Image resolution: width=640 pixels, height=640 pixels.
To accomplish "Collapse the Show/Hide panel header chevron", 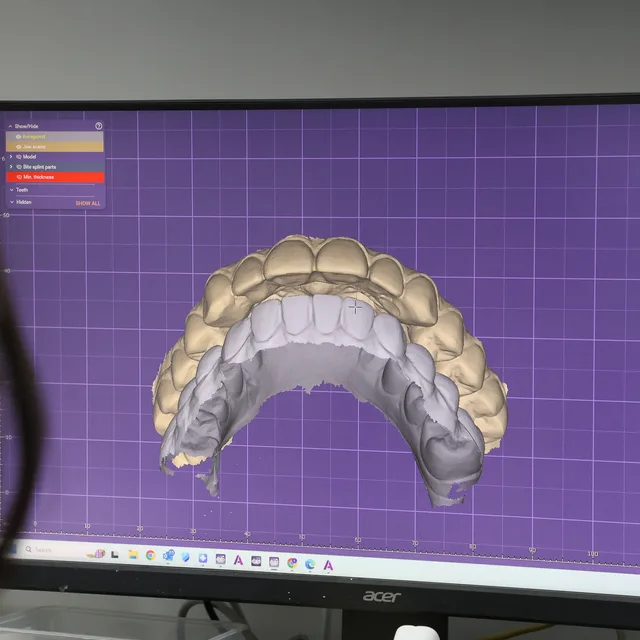I will pyautogui.click(x=10, y=126).
